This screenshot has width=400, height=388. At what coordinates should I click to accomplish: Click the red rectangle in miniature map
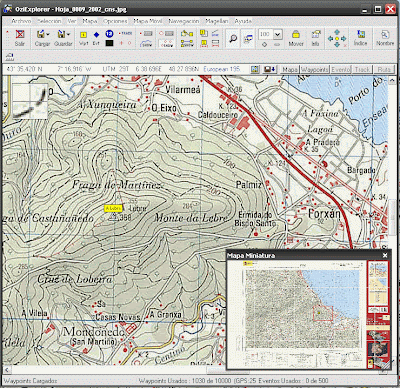pos(323,313)
